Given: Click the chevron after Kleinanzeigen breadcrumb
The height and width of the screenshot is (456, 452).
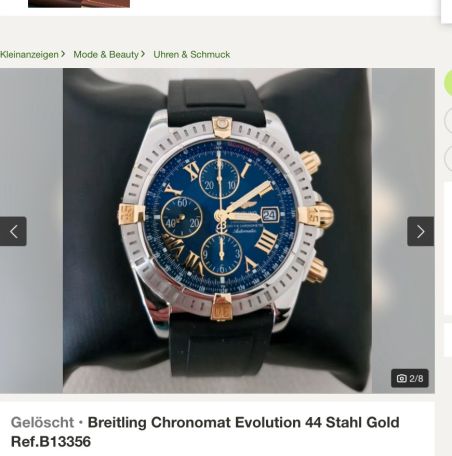Looking at the screenshot, I should [x=63, y=54].
